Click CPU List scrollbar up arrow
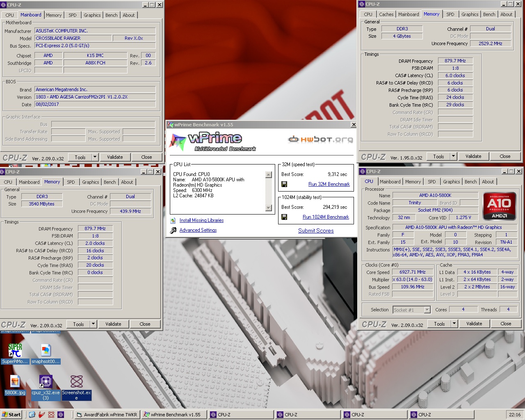This screenshot has width=525, height=420. tap(269, 175)
